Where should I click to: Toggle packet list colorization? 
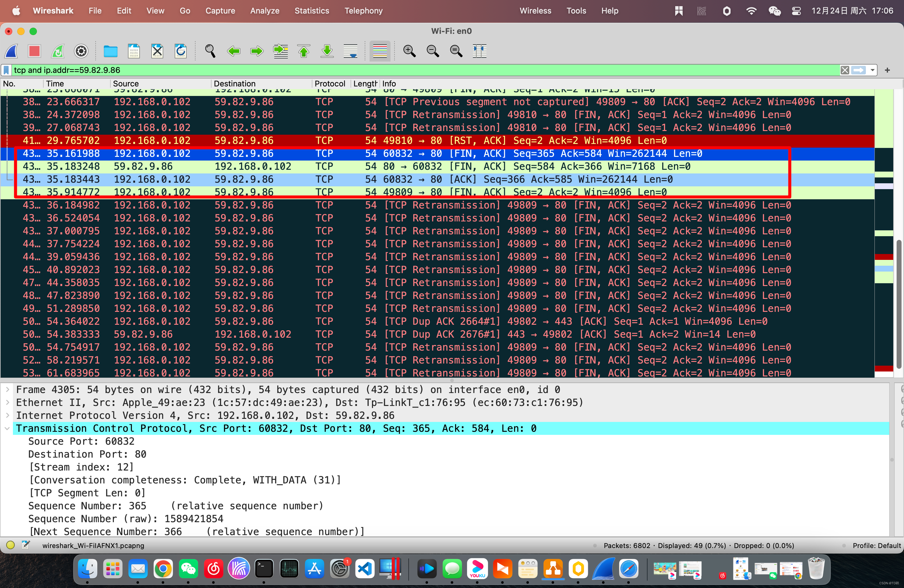click(379, 51)
